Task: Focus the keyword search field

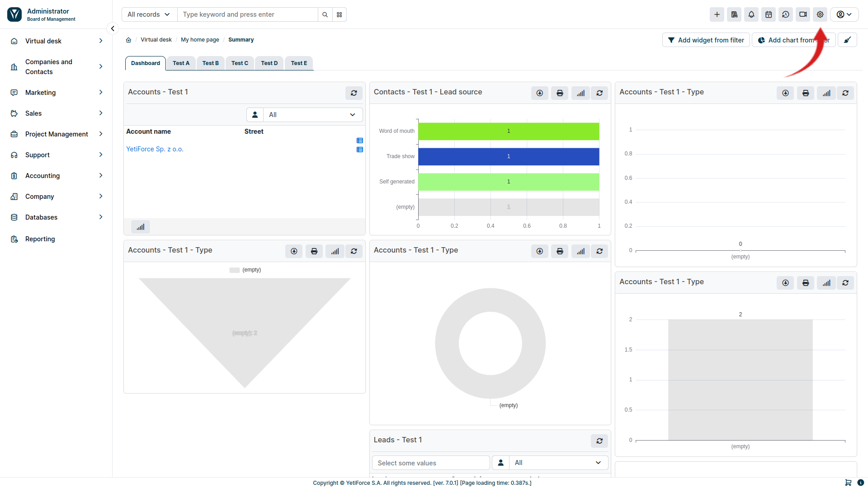Action: tap(248, 14)
